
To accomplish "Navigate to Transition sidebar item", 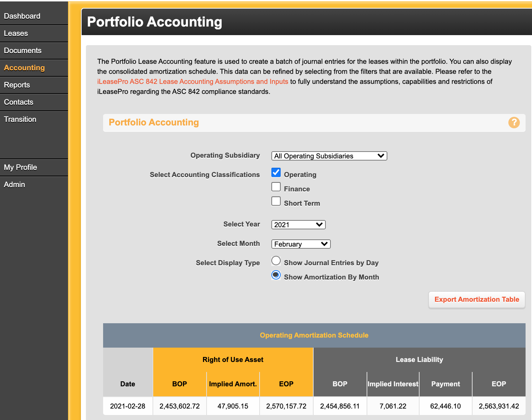I will click(x=34, y=119).
